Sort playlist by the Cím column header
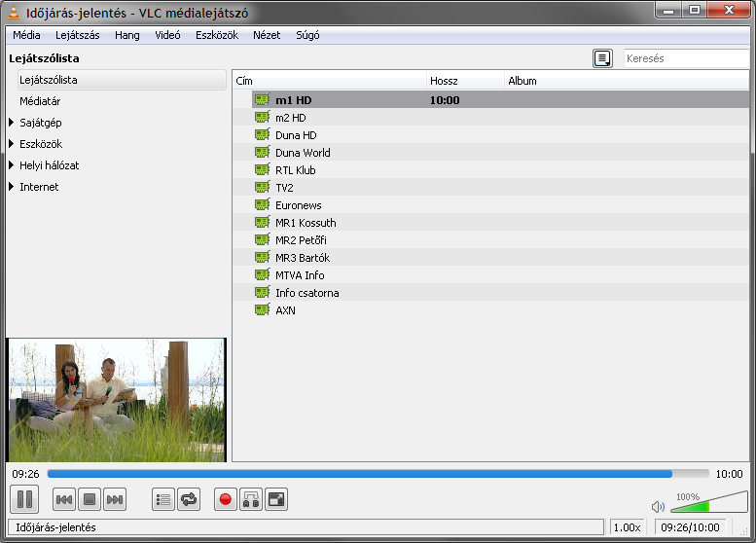756x543 pixels. [x=330, y=81]
